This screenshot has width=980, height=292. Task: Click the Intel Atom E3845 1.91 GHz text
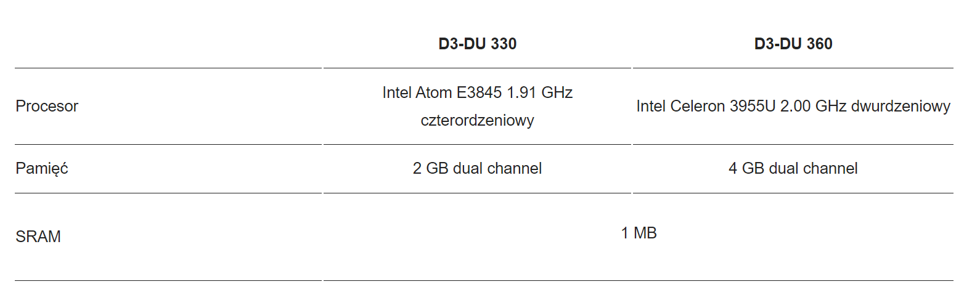[x=477, y=92]
